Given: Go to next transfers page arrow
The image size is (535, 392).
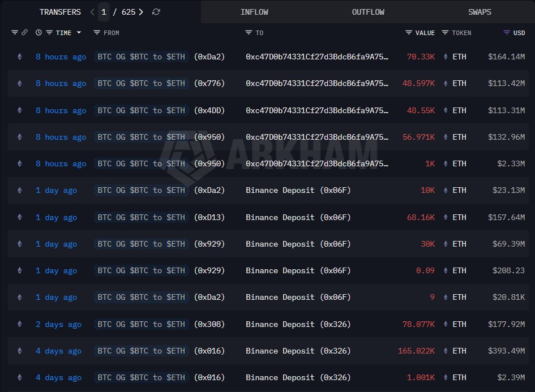Looking at the screenshot, I should point(141,12).
